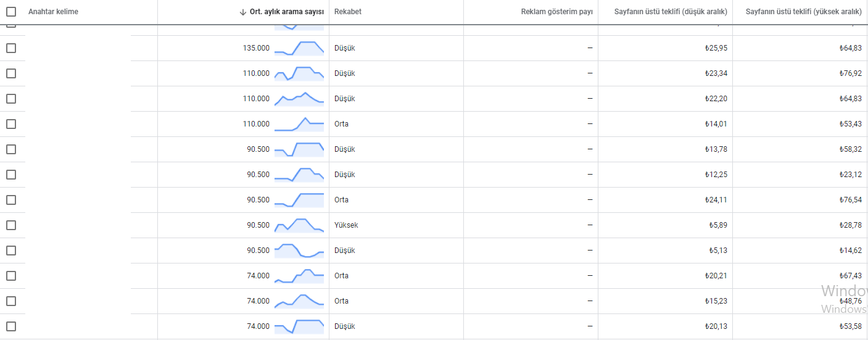The width and height of the screenshot is (868, 340).
Task: Sort by Sayfanın üstü teklifi (yüksek aralık)
Action: pyautogui.click(x=803, y=12)
